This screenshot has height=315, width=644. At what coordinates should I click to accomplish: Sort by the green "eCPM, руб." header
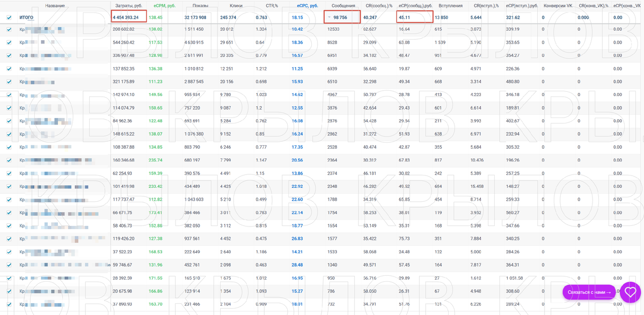164,6
